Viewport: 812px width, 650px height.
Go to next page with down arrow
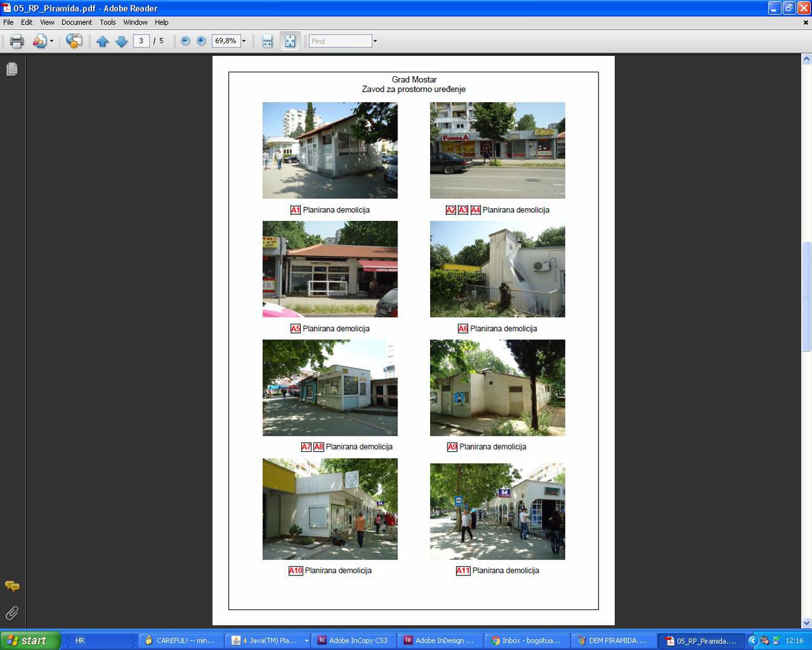(121, 41)
